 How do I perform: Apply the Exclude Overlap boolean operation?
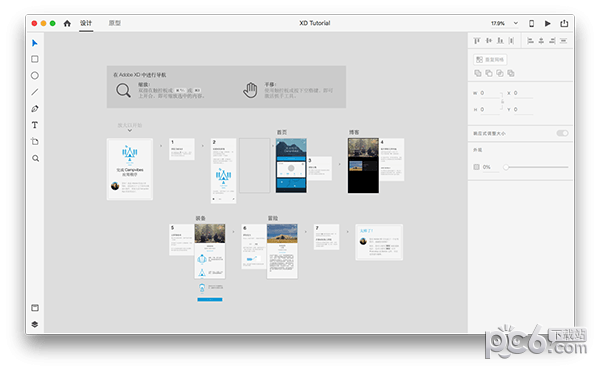(x=511, y=73)
